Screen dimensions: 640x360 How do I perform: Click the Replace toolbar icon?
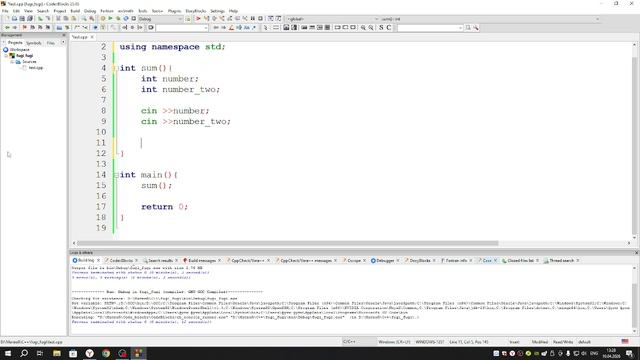click(91, 19)
